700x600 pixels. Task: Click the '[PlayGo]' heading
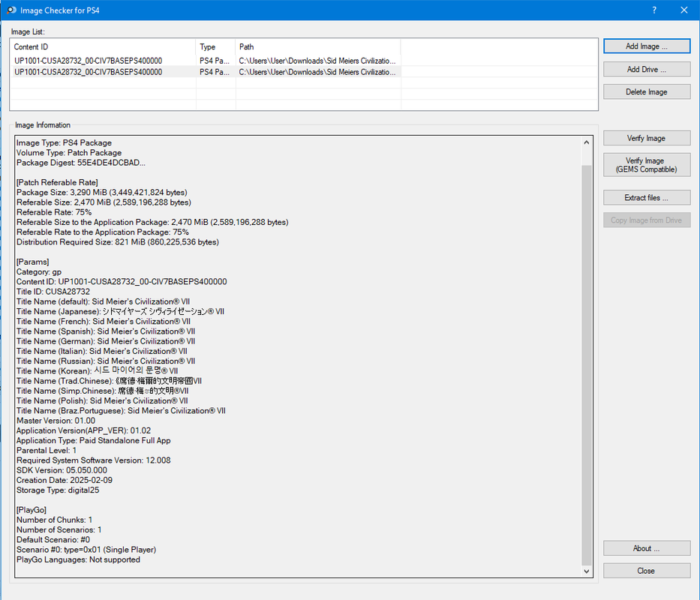tap(32, 510)
